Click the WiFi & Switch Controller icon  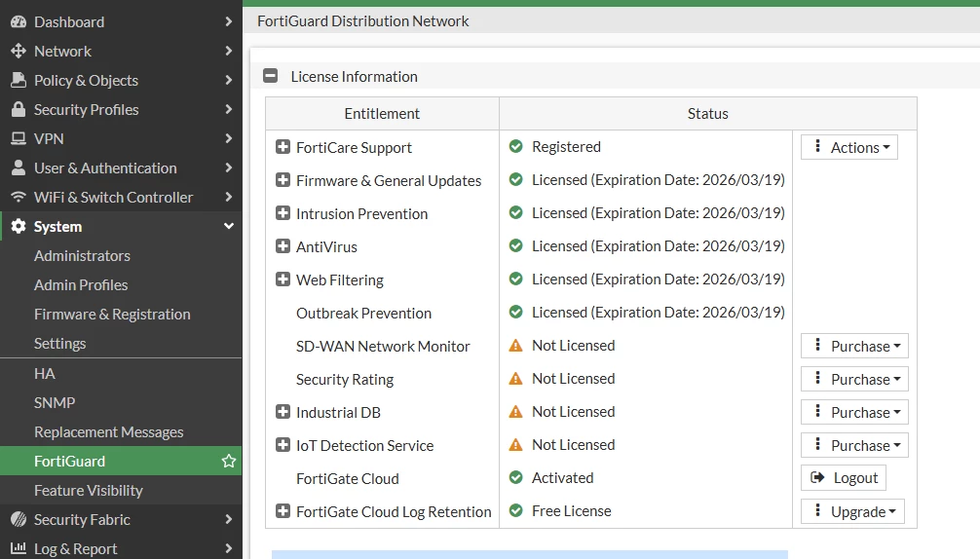pyautogui.click(x=19, y=197)
